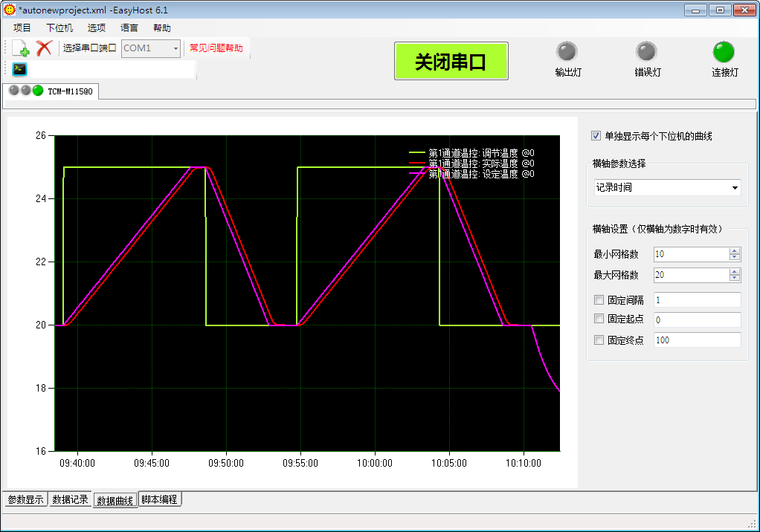Click the 09:40:00 time axis label
The width and height of the screenshot is (760, 532).
click(77, 463)
